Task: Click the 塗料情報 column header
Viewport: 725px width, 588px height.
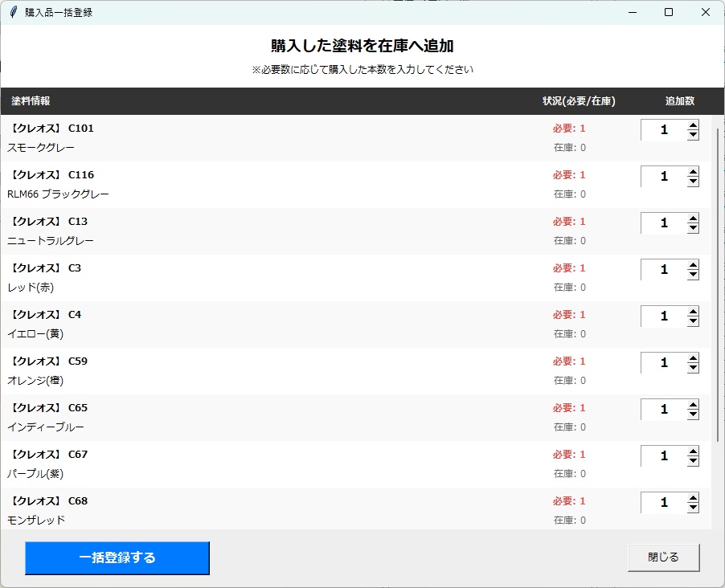Action: tap(30, 101)
